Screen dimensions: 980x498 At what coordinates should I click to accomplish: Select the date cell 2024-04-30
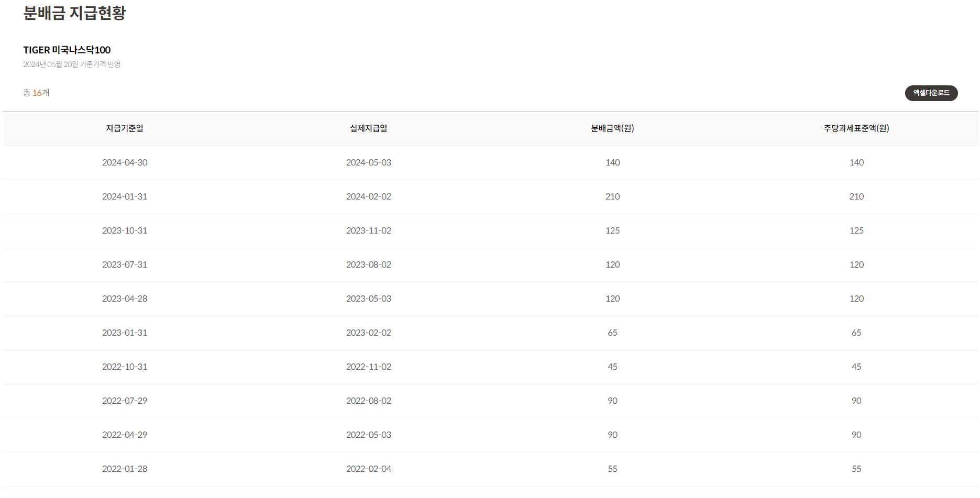(x=125, y=162)
